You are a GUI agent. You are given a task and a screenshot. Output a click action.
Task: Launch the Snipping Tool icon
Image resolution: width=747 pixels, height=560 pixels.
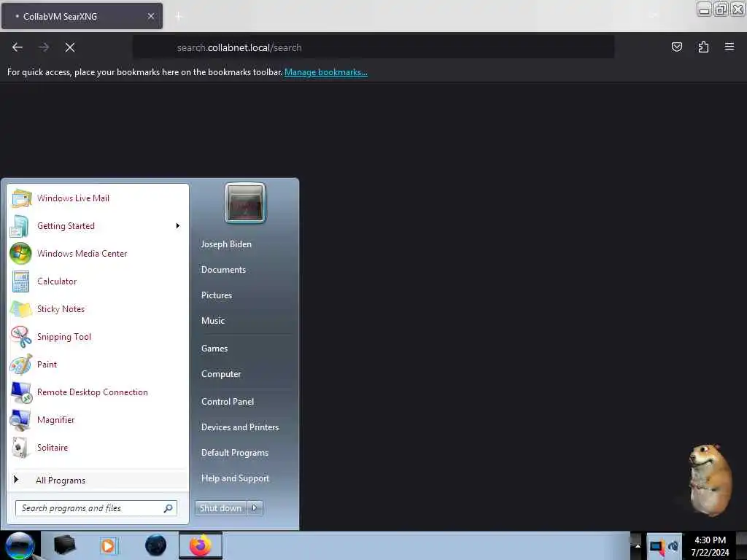pyautogui.click(x=20, y=337)
